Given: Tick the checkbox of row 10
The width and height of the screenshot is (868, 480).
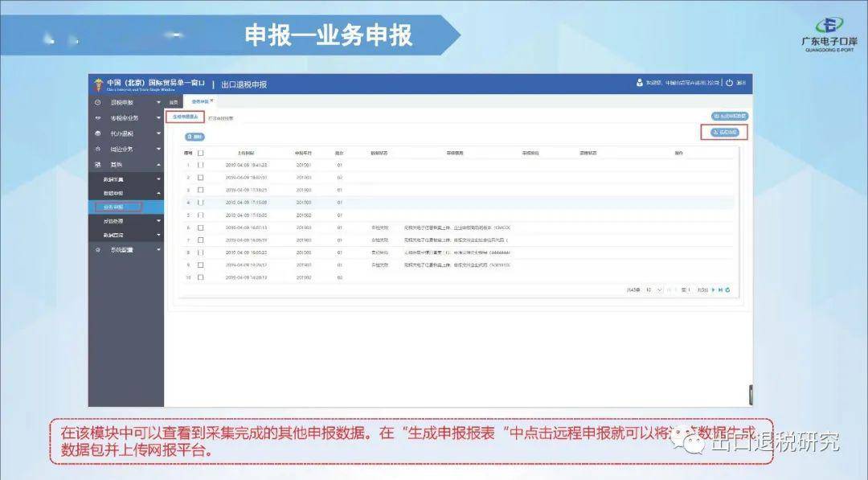Looking at the screenshot, I should 200,277.
